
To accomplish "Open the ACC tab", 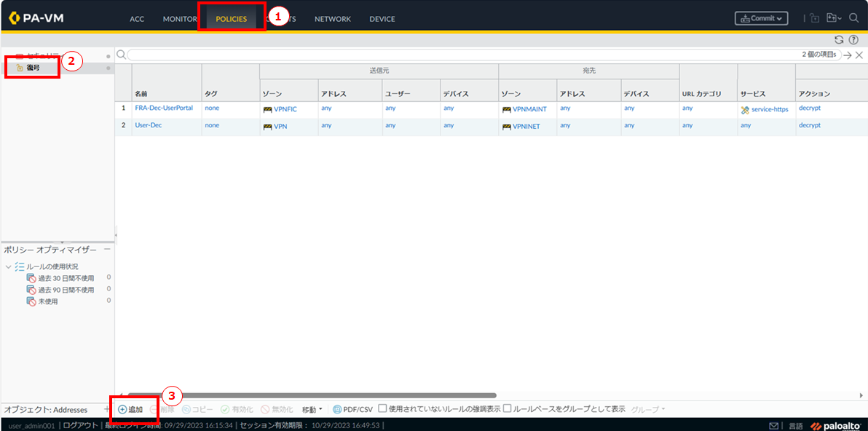I will coord(137,19).
